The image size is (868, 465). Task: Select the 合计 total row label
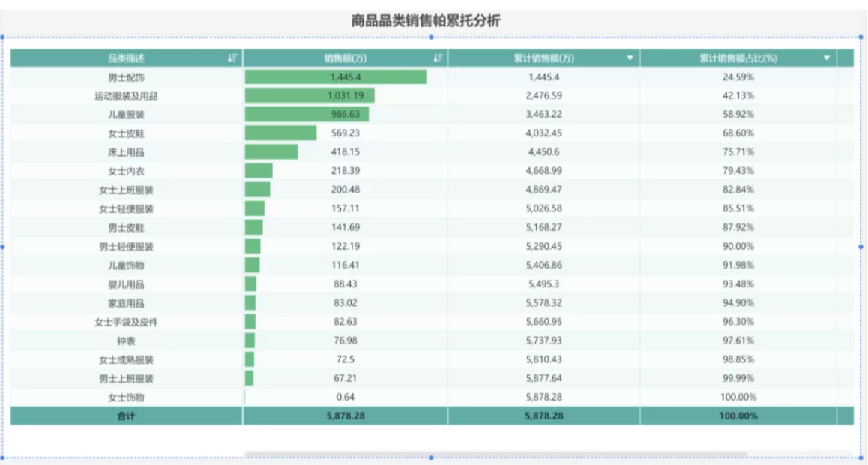(x=126, y=415)
